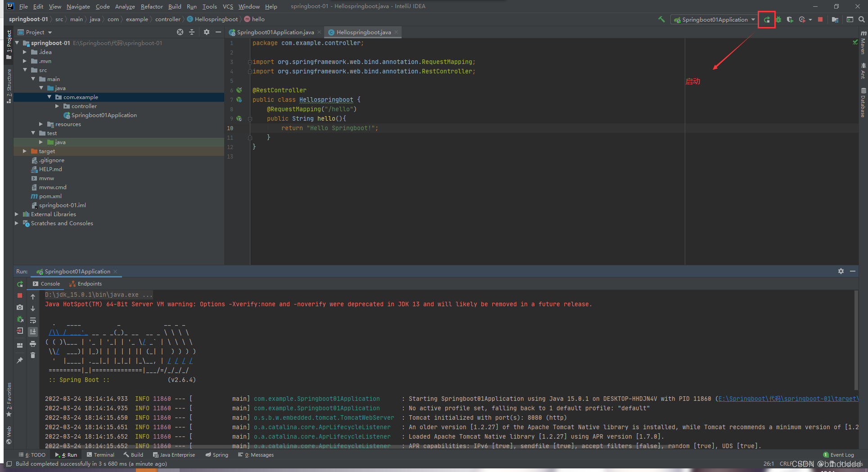Open Project Structure icon in toolbar

coord(835,19)
